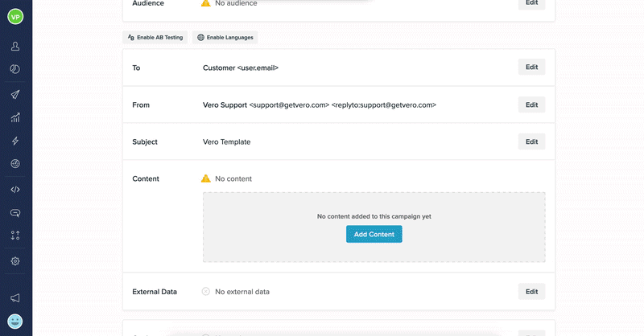Select the 'Vero Template' subject text
The height and width of the screenshot is (336, 644).
coord(227,142)
